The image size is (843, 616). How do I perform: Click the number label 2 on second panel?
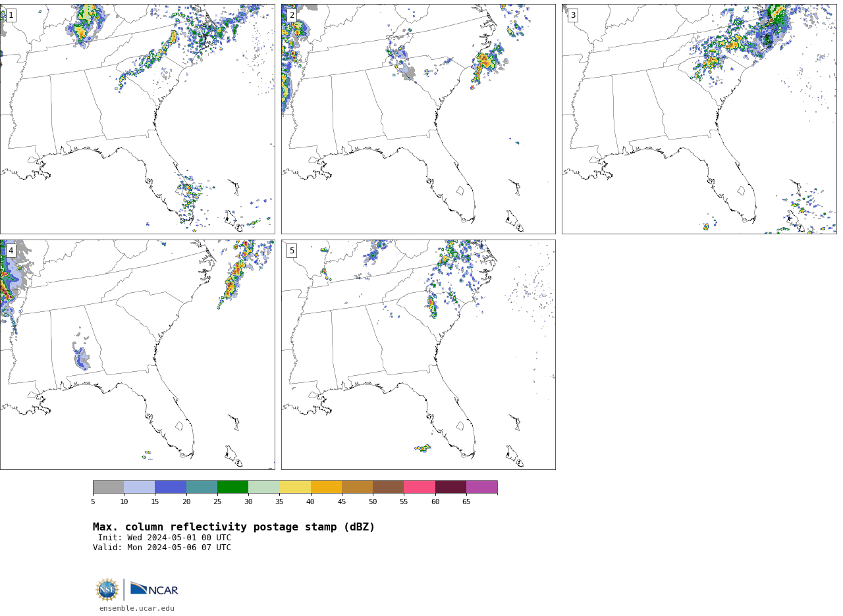point(292,15)
